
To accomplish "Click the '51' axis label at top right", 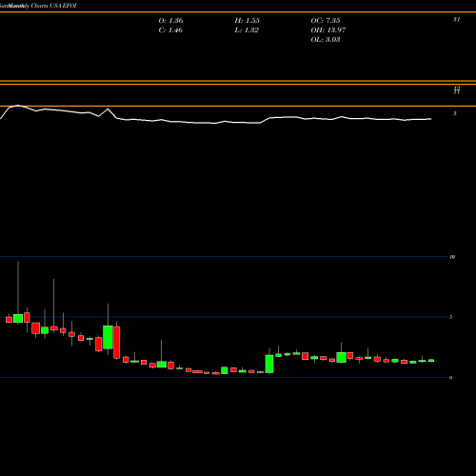I will coord(456,20).
